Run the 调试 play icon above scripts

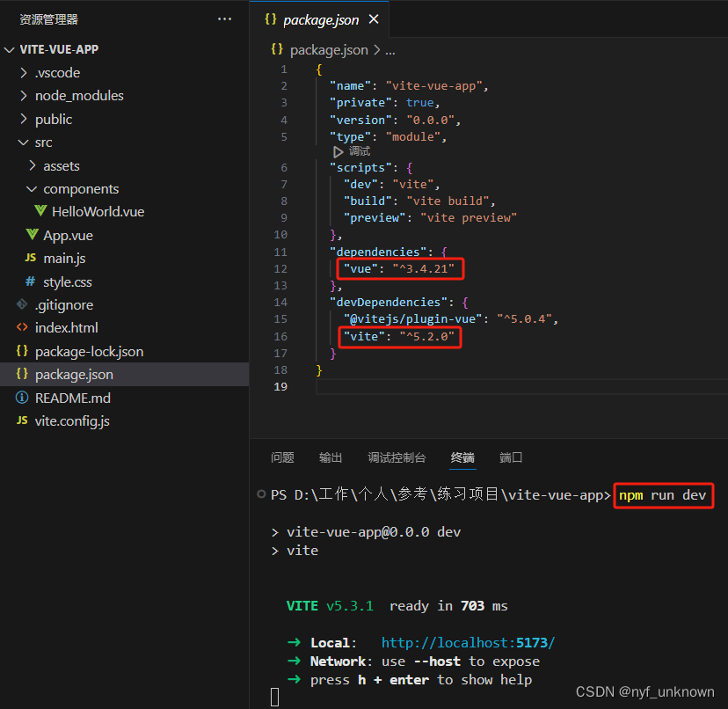(339, 150)
